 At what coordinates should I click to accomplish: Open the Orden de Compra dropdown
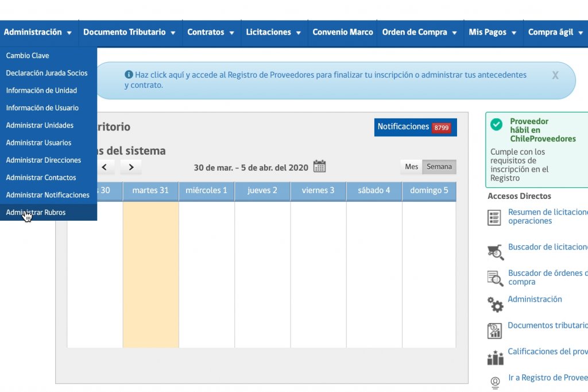click(x=420, y=32)
